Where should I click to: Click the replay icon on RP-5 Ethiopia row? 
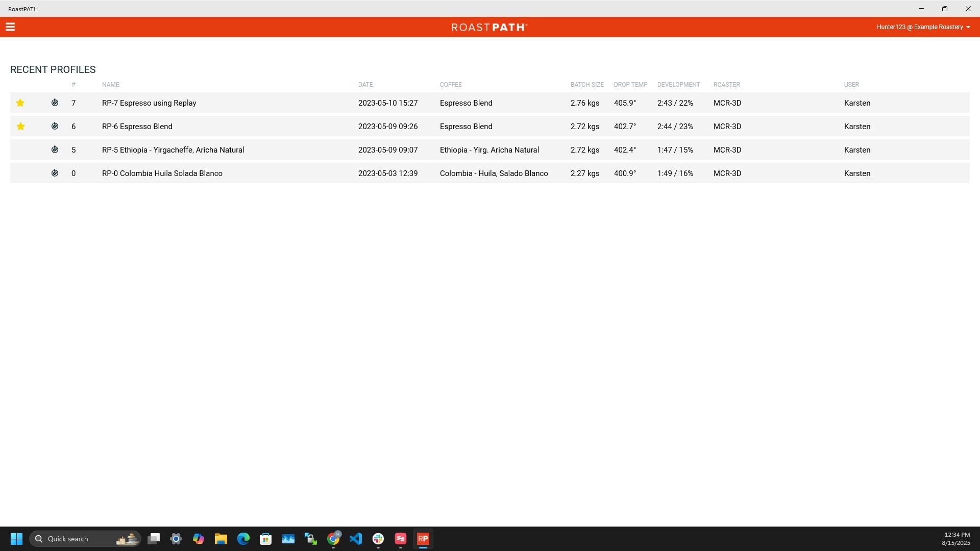click(55, 150)
